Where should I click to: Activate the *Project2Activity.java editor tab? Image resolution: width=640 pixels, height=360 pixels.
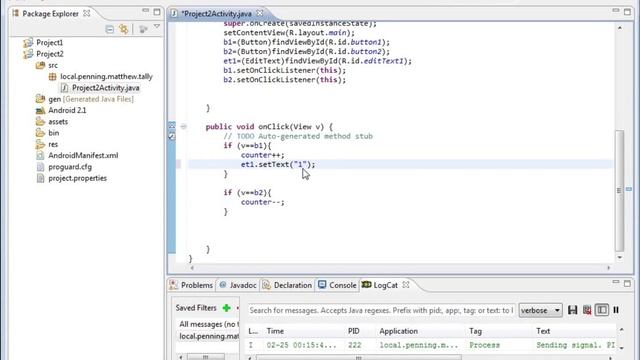pos(216,13)
